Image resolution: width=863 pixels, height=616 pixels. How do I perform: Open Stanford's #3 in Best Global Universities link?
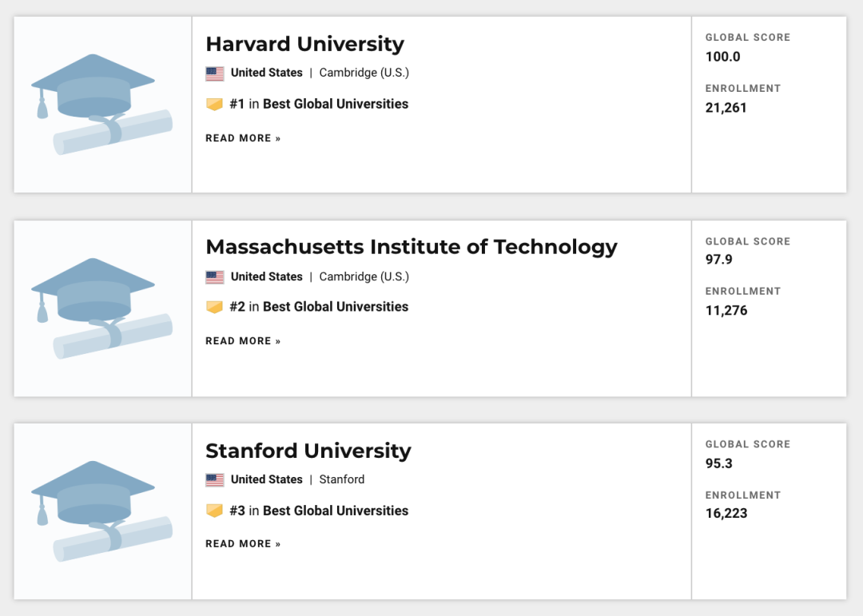pos(319,511)
